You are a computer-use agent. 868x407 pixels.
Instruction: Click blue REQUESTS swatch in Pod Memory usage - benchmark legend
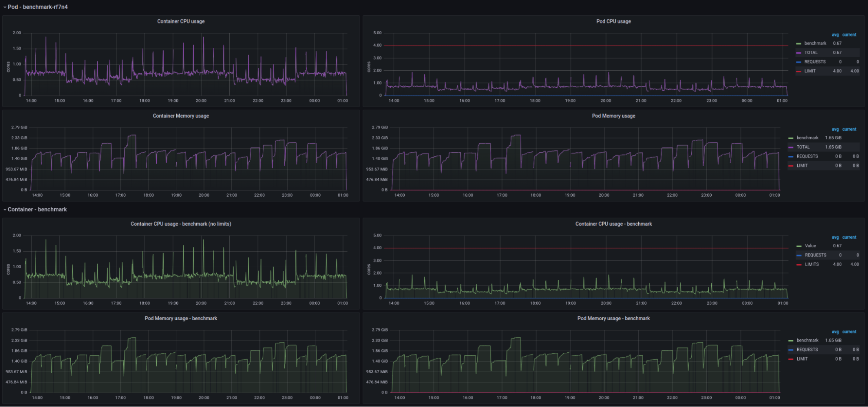(x=791, y=350)
